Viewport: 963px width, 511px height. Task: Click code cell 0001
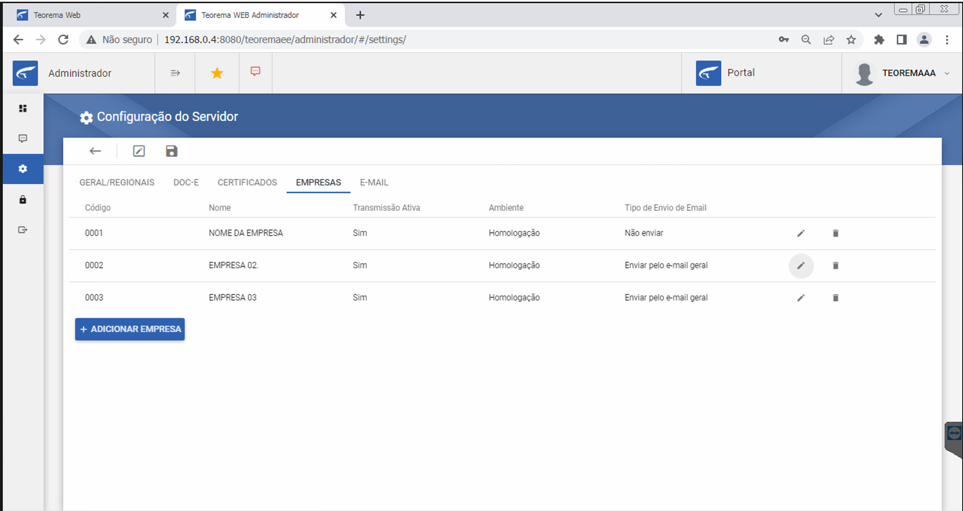click(94, 233)
